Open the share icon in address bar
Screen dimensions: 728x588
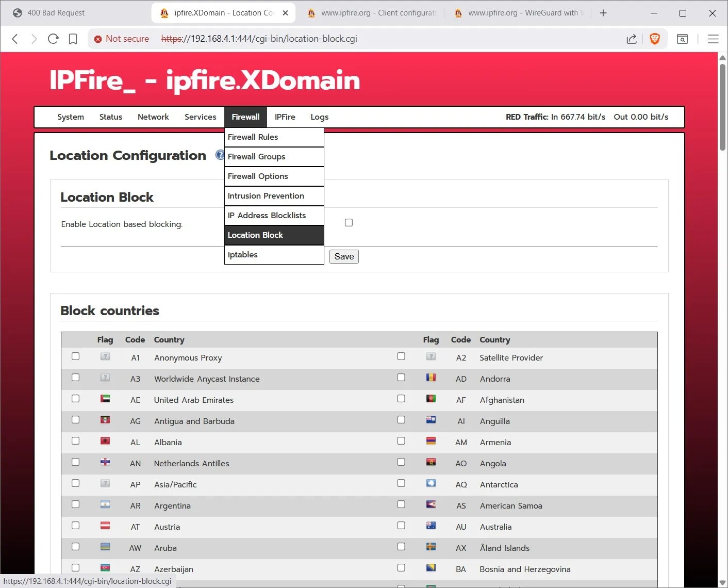pyautogui.click(x=632, y=39)
